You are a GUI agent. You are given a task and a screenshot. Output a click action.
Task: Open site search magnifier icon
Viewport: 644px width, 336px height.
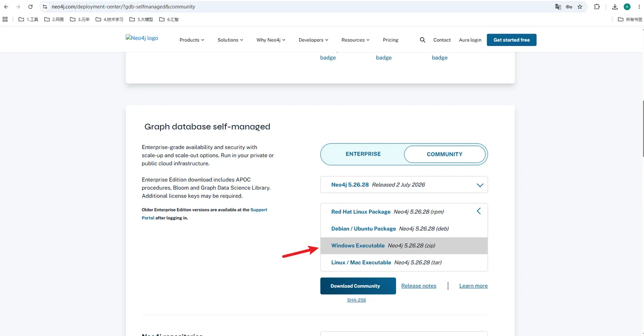coord(423,40)
